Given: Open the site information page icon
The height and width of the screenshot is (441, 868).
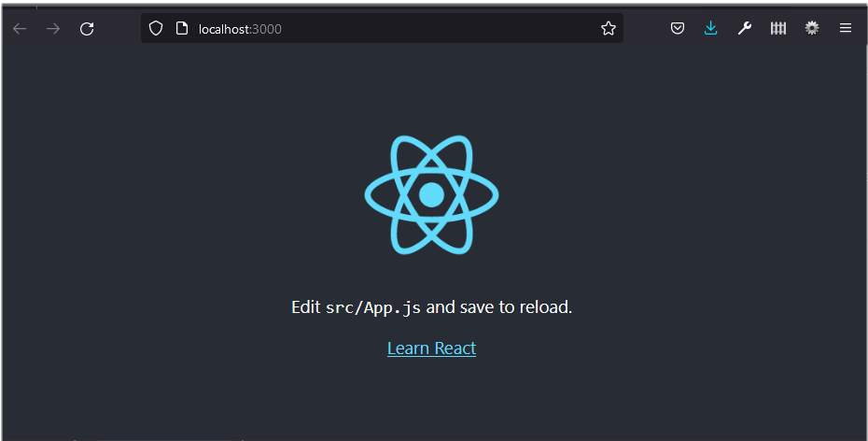Looking at the screenshot, I should pos(182,28).
